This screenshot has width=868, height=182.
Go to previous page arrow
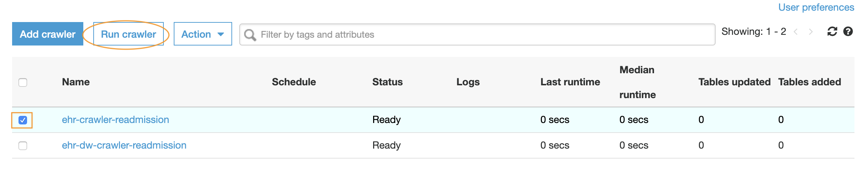(x=796, y=32)
